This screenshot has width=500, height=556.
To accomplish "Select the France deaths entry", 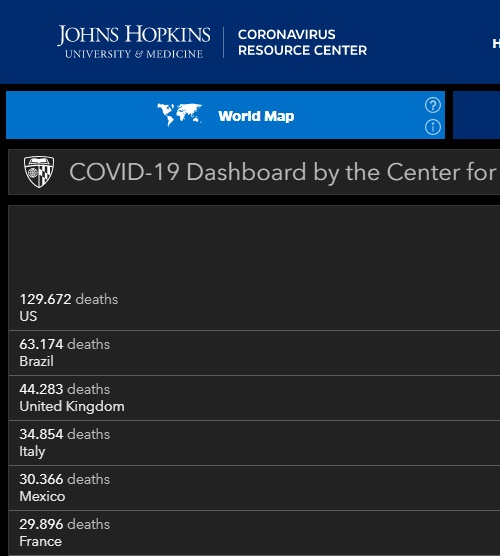I will (x=254, y=533).
